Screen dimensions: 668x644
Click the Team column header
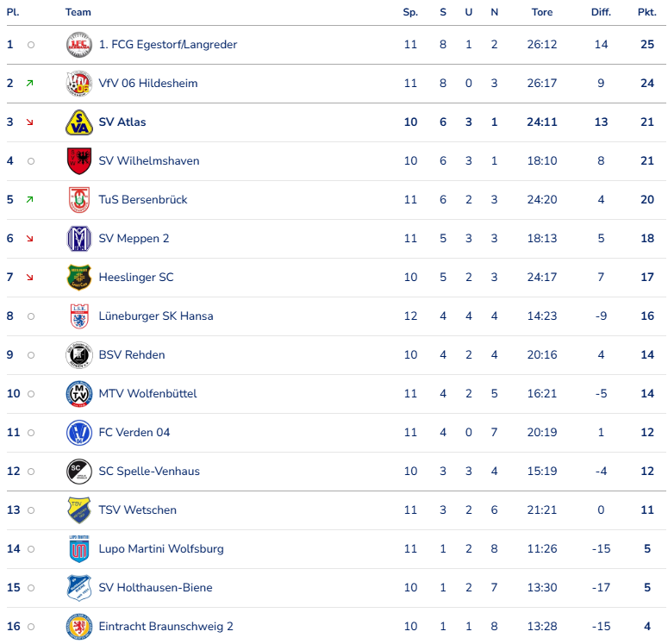[x=78, y=13]
